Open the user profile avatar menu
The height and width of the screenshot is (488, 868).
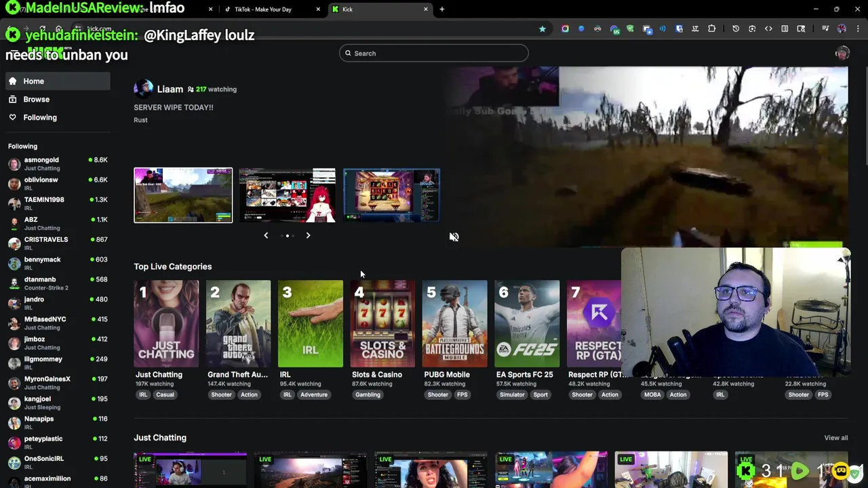tap(842, 54)
